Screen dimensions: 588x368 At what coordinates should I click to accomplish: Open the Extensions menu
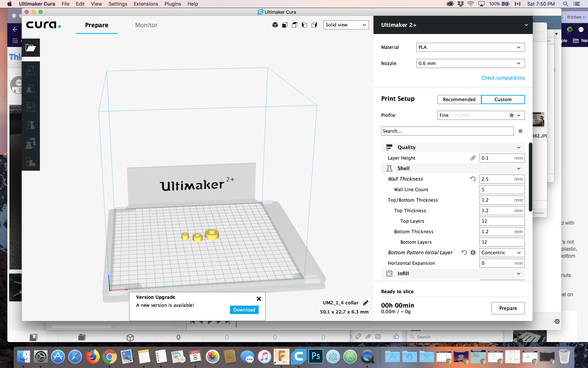point(146,4)
